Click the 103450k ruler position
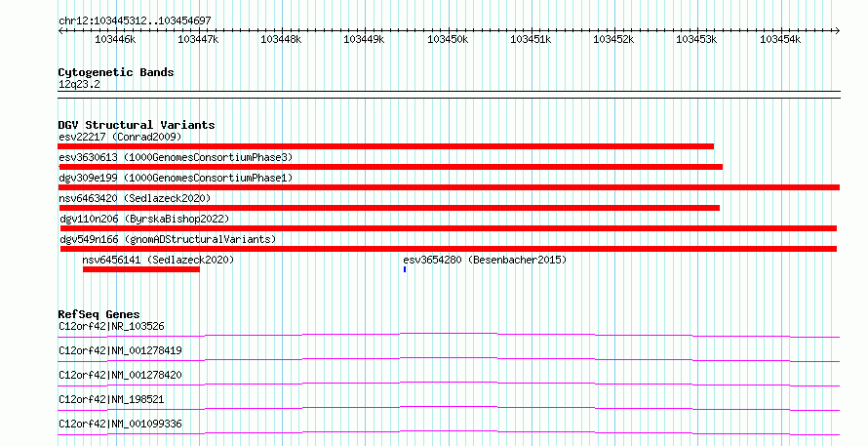Viewport: 868px width, 446px height. [x=448, y=40]
